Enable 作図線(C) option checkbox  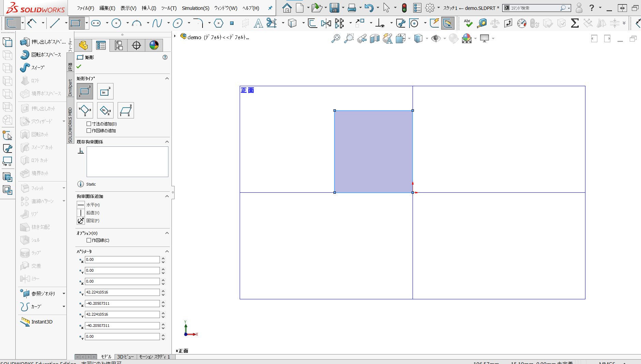[89, 240]
